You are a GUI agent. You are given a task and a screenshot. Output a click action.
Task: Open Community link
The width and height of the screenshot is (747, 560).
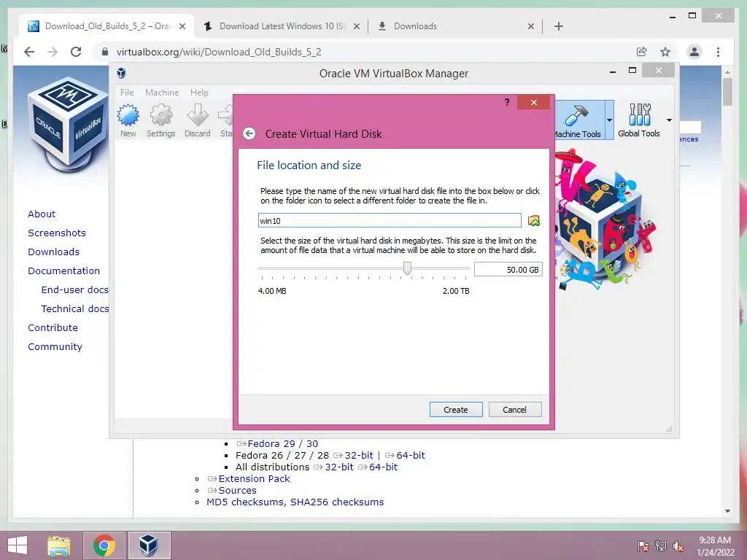(x=55, y=346)
